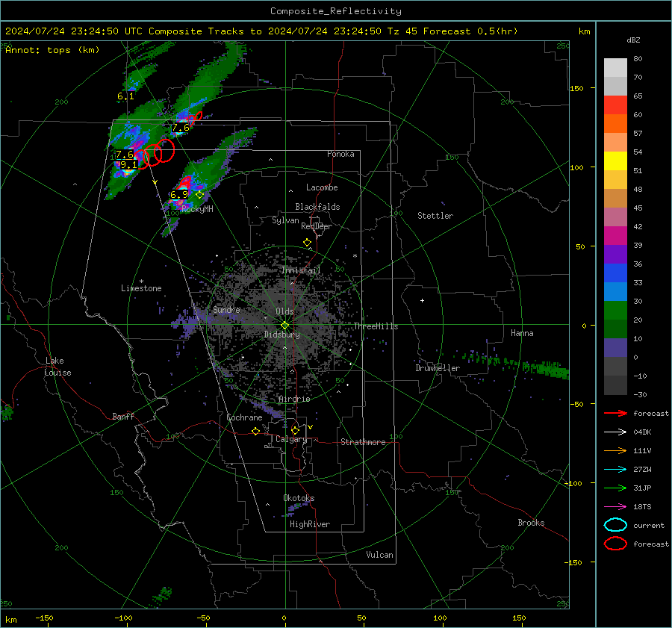Image resolution: width=672 pixels, height=628 pixels.
Task: Click the orange 111V arrow legend icon
Action: click(615, 450)
